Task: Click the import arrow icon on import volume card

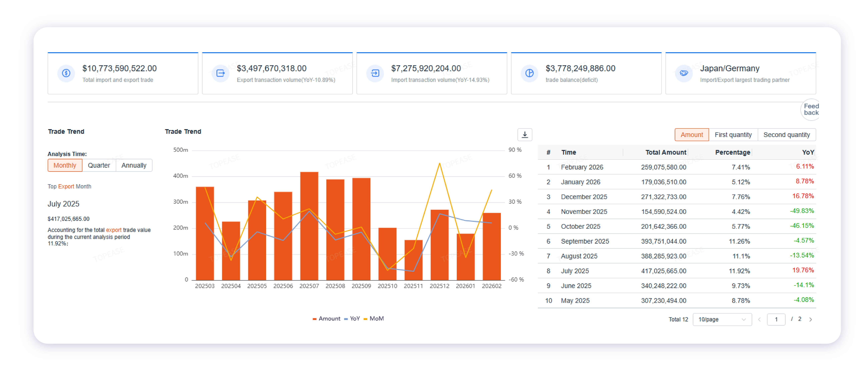Action: pyautogui.click(x=375, y=73)
